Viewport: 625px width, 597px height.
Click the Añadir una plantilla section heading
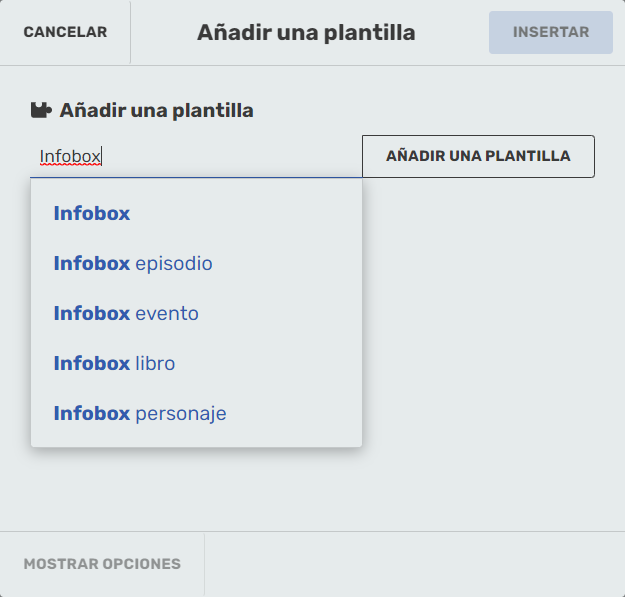tap(156, 111)
